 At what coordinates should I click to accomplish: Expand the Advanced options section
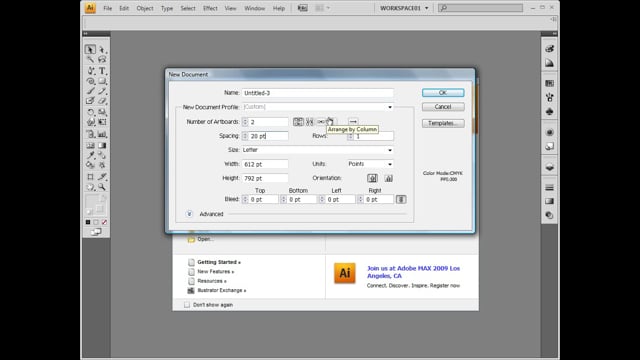click(189, 214)
